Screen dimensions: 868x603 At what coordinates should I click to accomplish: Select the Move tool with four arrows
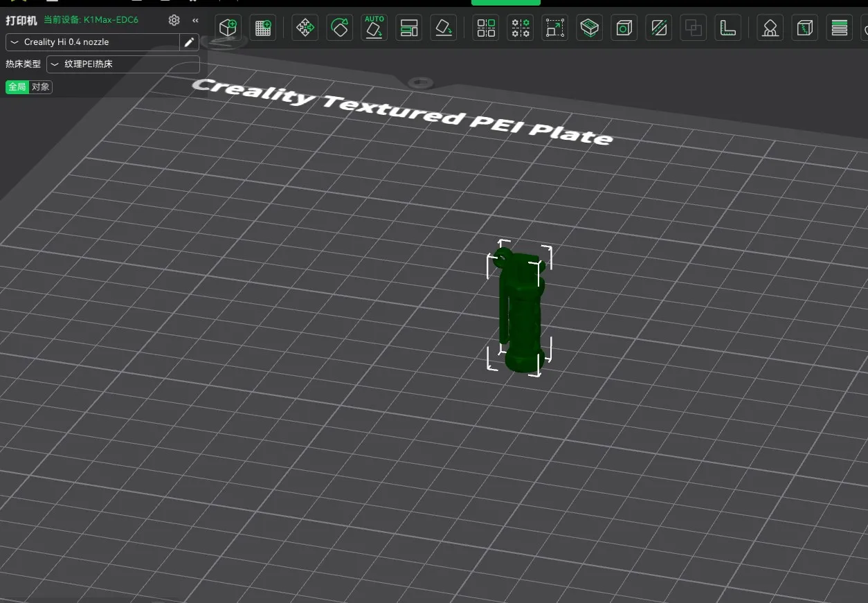pos(305,28)
